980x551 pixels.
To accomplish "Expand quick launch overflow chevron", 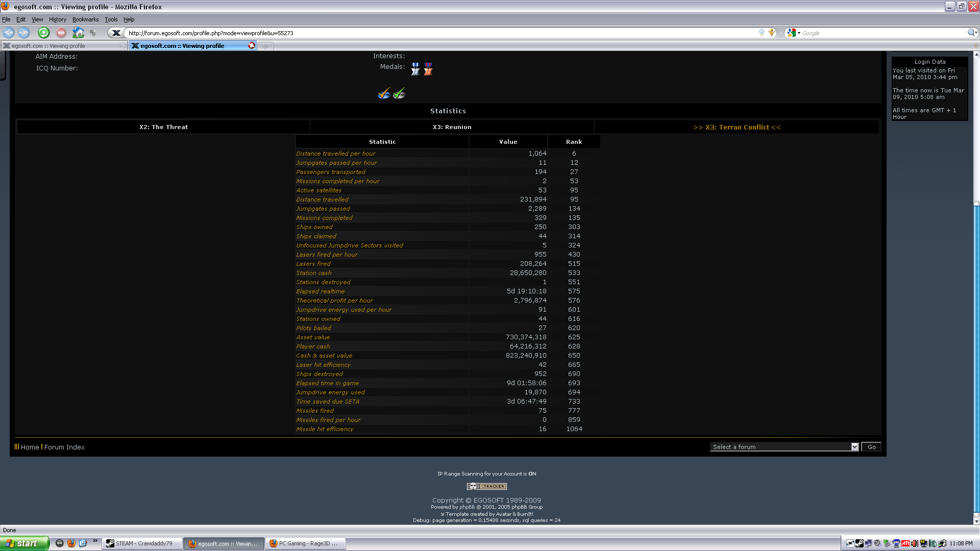I will (95, 541).
